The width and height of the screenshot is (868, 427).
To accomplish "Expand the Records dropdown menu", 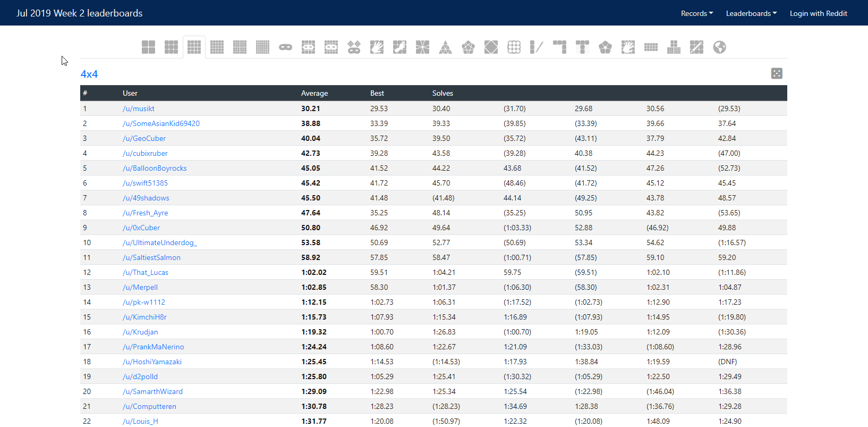I will coord(697,13).
